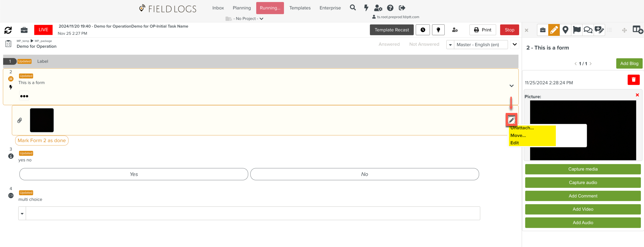The height and width of the screenshot is (247, 644).
Task: Click the clock history button
Action: 423,30
